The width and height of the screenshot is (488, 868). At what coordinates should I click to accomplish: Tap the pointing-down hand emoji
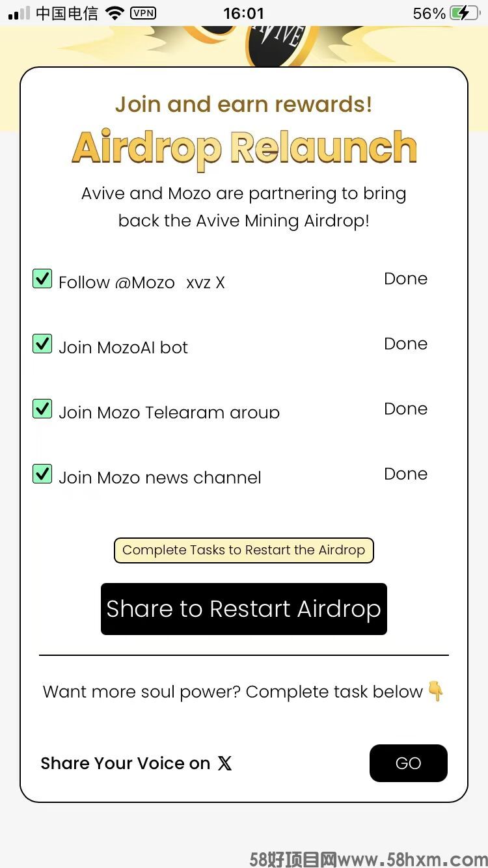[435, 691]
